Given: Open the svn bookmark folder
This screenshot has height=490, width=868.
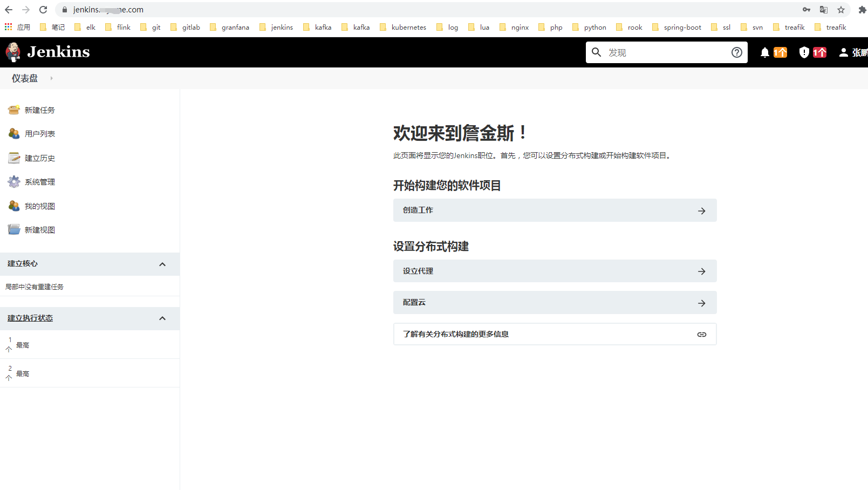Looking at the screenshot, I should 751,27.
